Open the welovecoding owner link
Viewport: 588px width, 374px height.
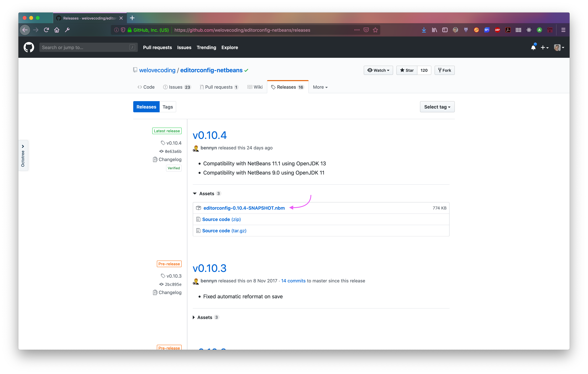point(157,70)
